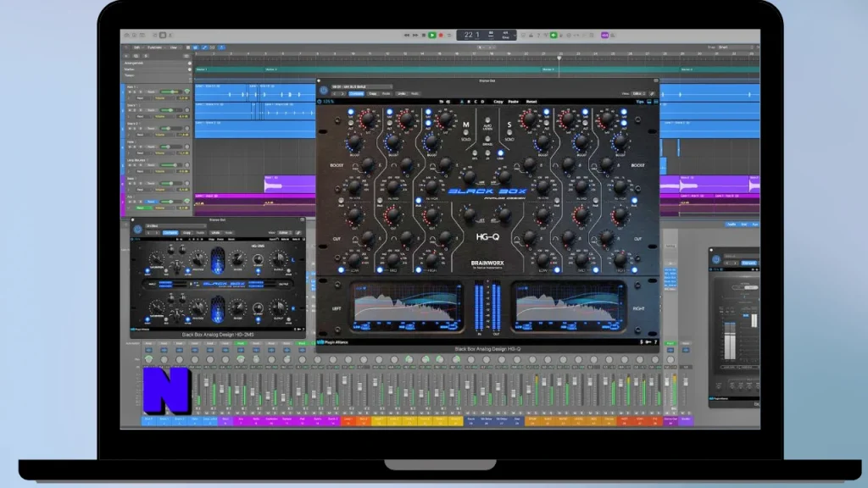Click the Rewind button in the transport

(x=406, y=36)
